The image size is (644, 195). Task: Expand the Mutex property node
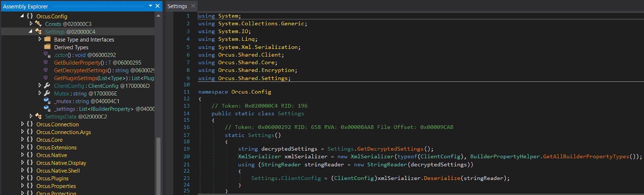(40, 93)
